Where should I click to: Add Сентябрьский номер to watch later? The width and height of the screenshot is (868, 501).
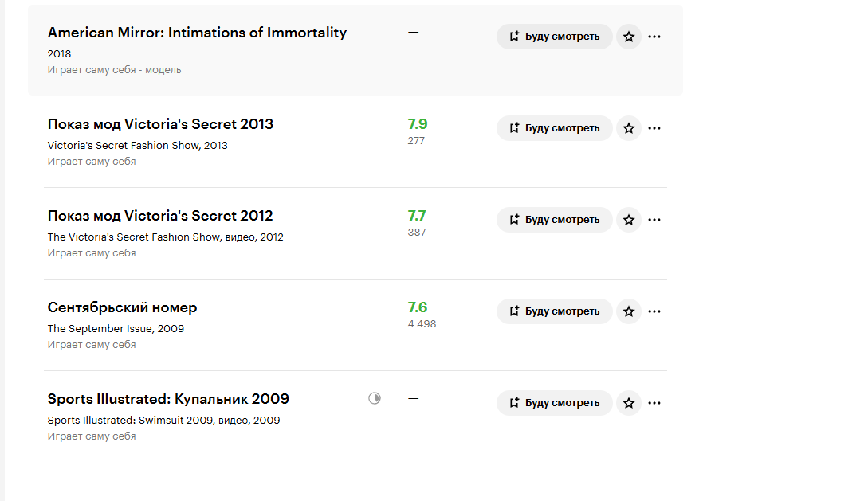(555, 311)
